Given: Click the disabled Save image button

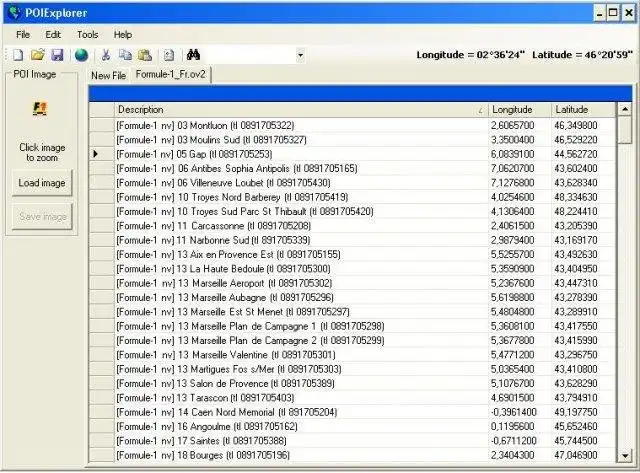Looking at the screenshot, I should (x=42, y=216).
